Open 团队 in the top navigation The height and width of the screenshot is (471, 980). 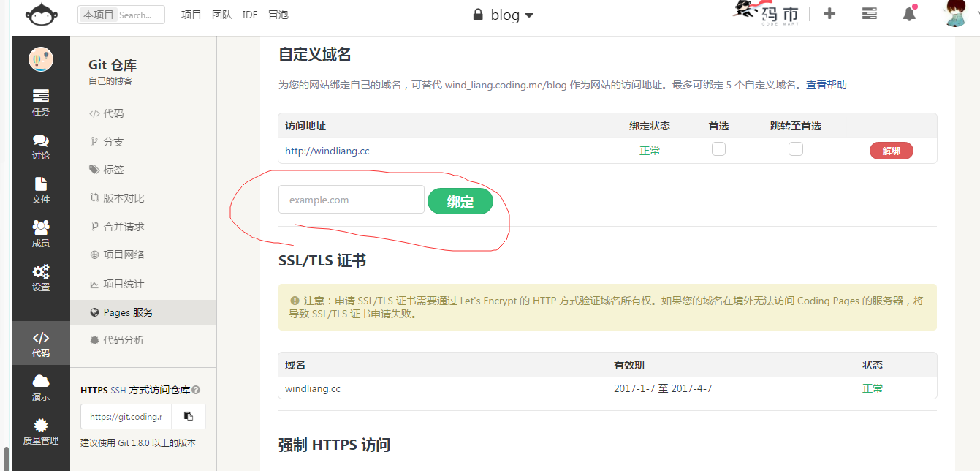pyautogui.click(x=221, y=15)
